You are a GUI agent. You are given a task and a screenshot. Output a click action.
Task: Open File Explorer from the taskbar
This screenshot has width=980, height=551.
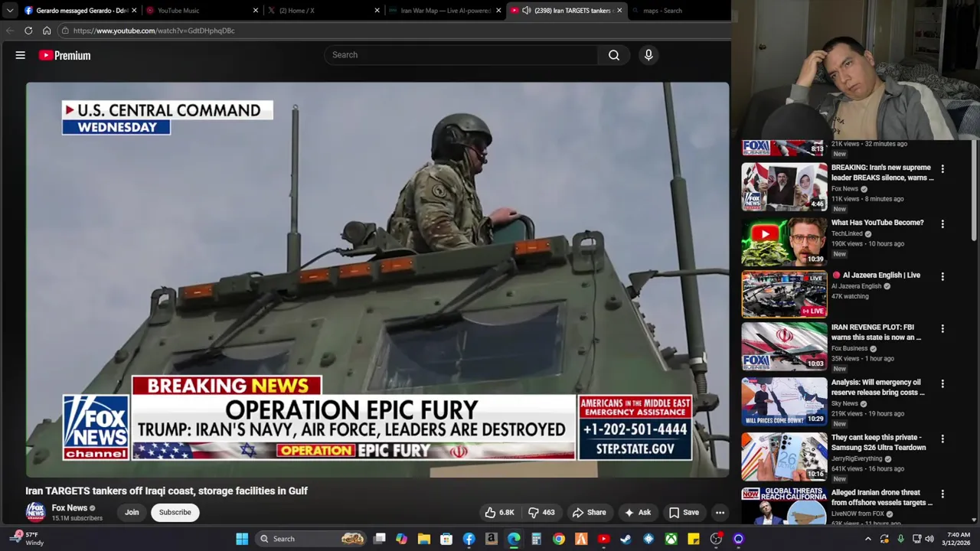(424, 539)
